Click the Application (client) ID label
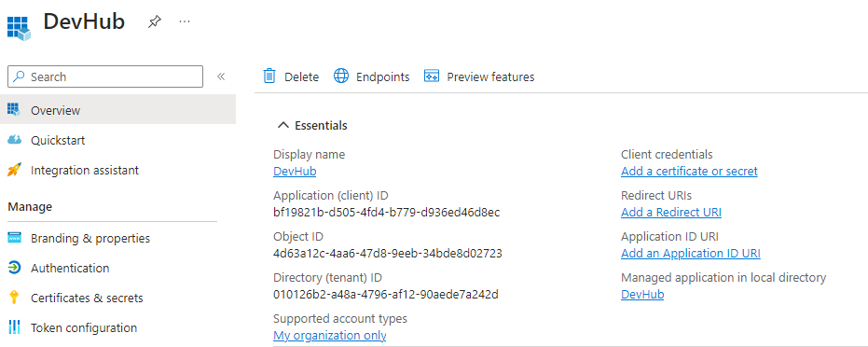The width and height of the screenshot is (868, 347). click(x=330, y=195)
